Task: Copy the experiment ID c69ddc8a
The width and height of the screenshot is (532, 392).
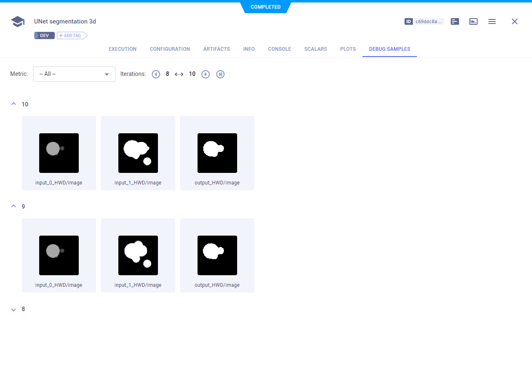Action: coord(424,21)
